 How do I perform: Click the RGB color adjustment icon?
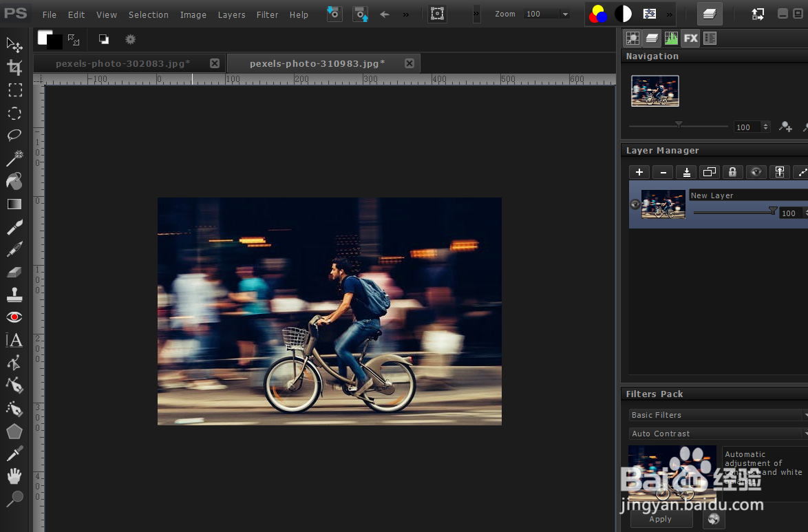pos(598,14)
